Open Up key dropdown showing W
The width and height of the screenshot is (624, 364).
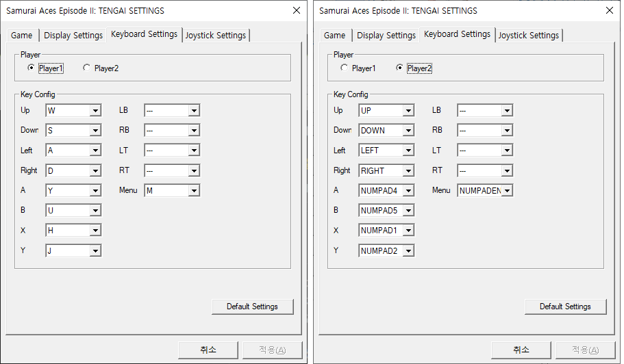click(73, 110)
